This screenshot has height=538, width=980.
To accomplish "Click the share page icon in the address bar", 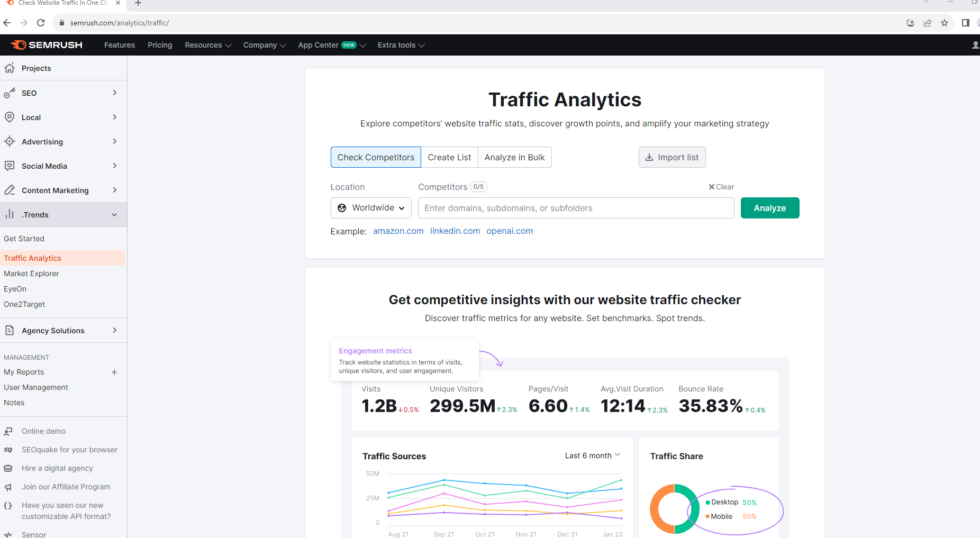I will tap(928, 23).
